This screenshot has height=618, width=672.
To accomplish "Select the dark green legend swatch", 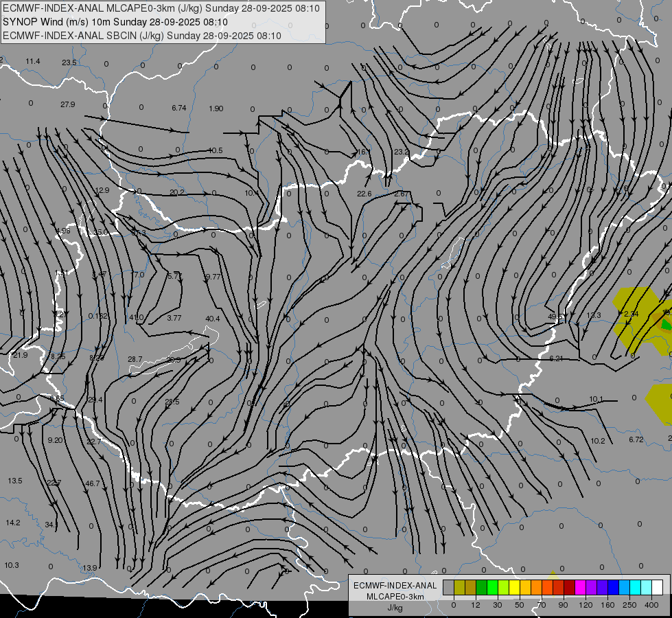I will coord(481,587).
